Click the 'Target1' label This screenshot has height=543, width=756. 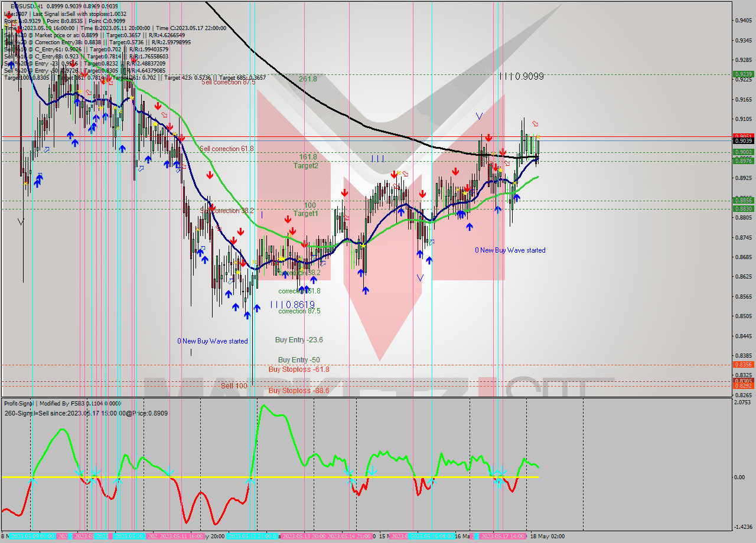click(x=306, y=214)
